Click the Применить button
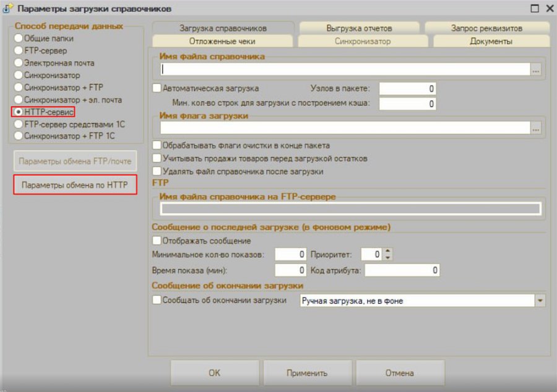This screenshot has width=557, height=392. [x=307, y=373]
